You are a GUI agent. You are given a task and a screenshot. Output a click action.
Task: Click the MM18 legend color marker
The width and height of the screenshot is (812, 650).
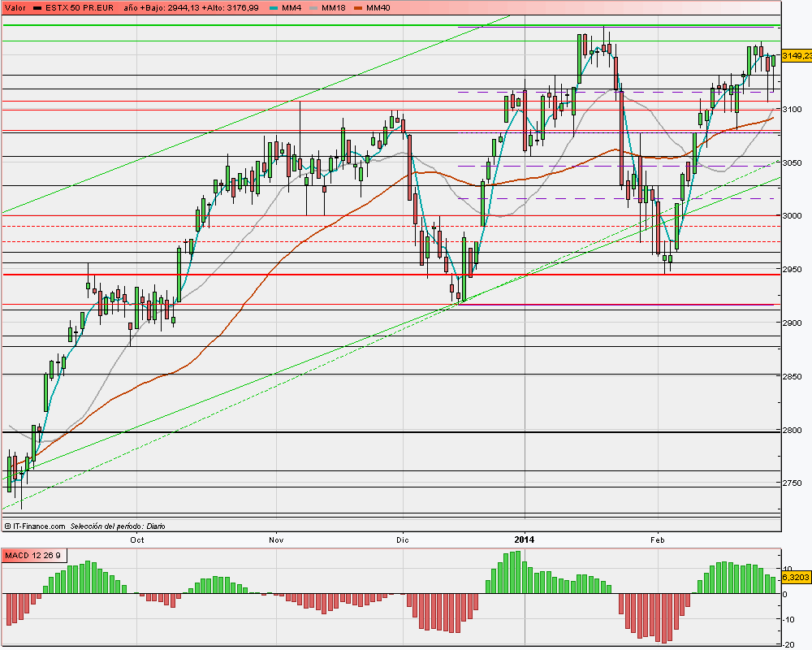tap(313, 8)
